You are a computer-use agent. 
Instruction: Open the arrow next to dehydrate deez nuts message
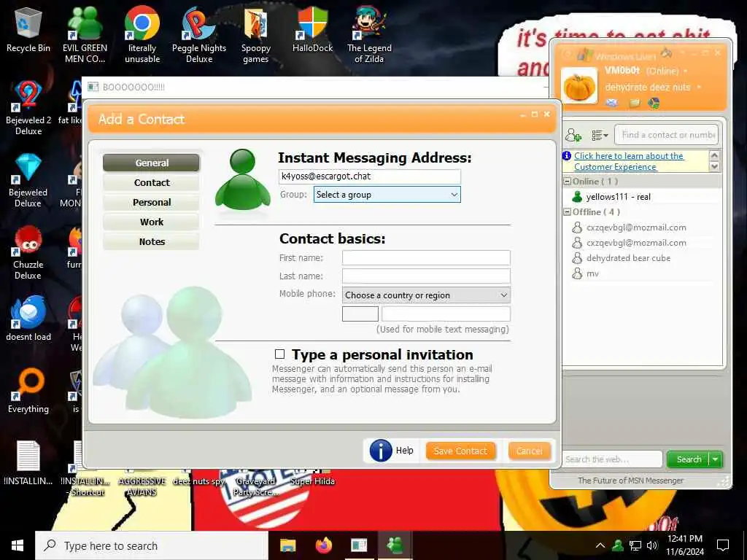tap(699, 87)
